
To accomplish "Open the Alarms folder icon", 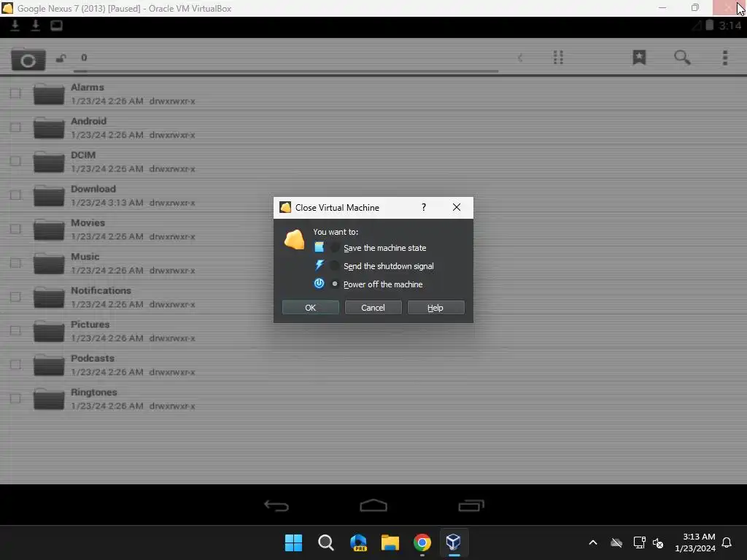I will click(49, 94).
